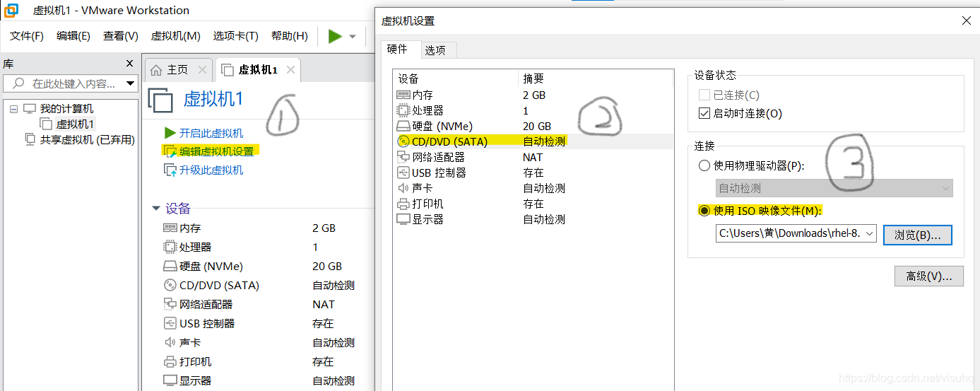Open the 编辑(E) menu
The height and width of the screenshot is (391, 980).
pyautogui.click(x=73, y=36)
